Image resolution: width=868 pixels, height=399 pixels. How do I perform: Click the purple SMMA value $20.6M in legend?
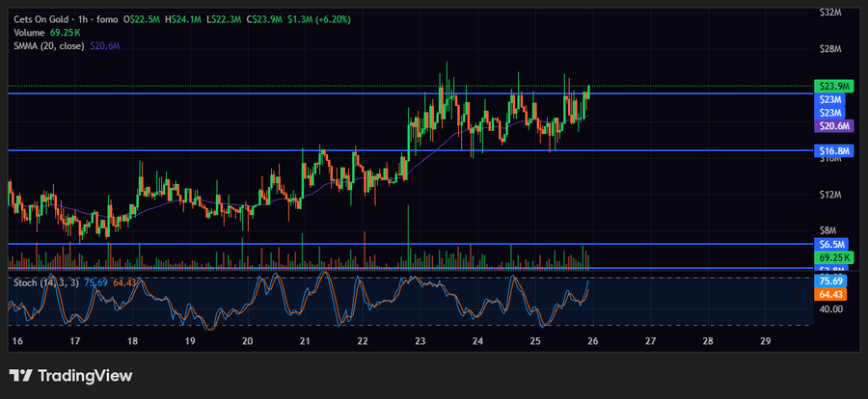(104, 46)
